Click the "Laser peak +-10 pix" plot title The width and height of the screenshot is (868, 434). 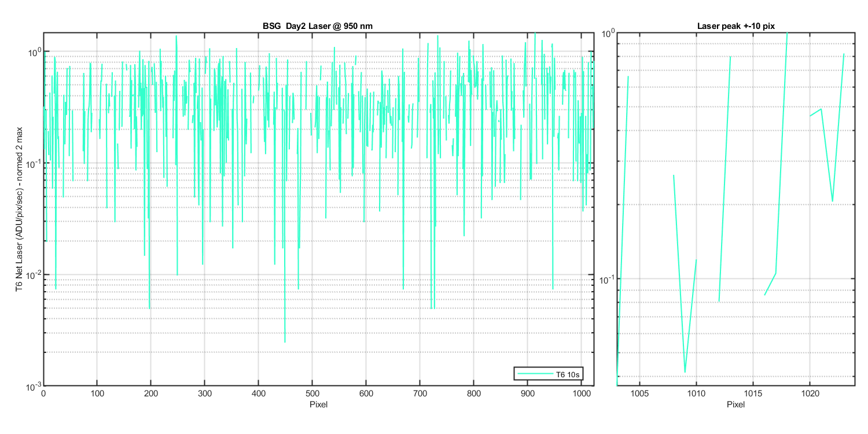click(x=735, y=27)
